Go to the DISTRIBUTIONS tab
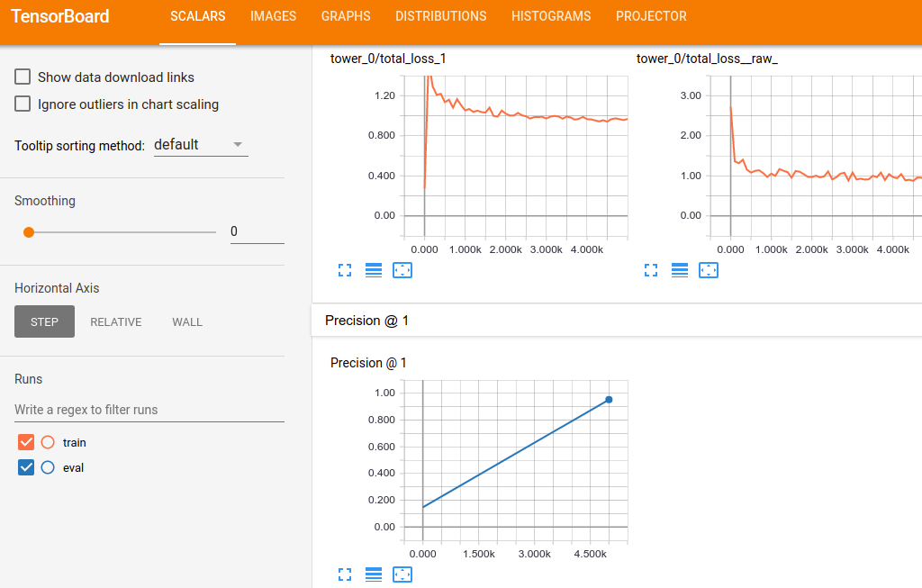 point(440,16)
